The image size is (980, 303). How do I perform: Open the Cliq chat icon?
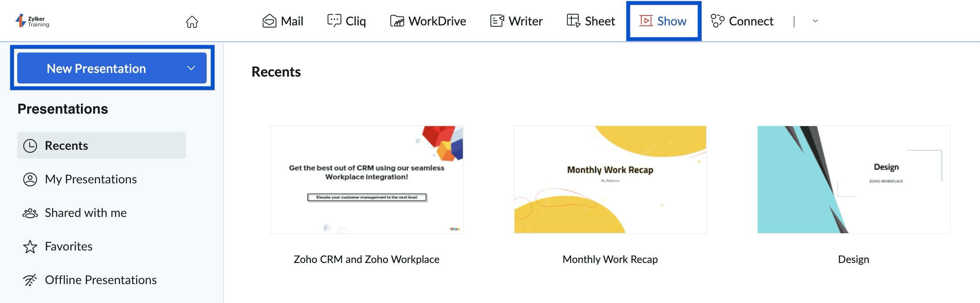[x=334, y=21]
